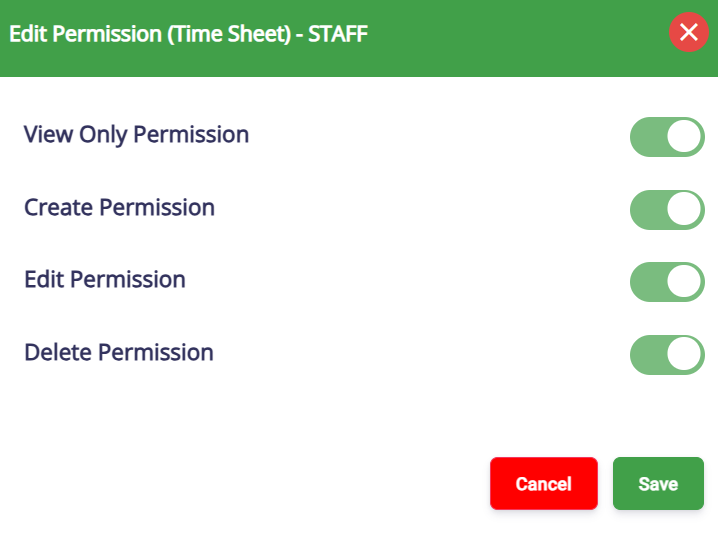This screenshot has width=718, height=537.
Task: Click the white knob of View Only toggle
Action: tap(685, 137)
